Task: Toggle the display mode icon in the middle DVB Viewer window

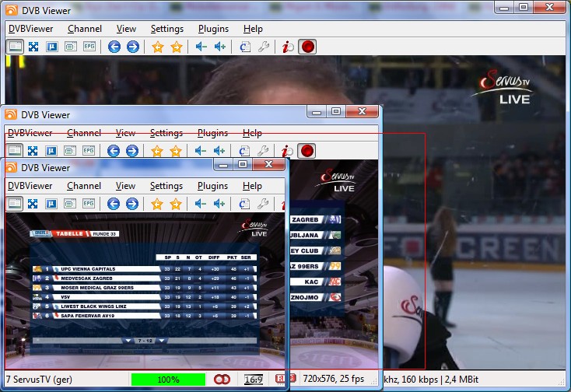Action: 14,151
